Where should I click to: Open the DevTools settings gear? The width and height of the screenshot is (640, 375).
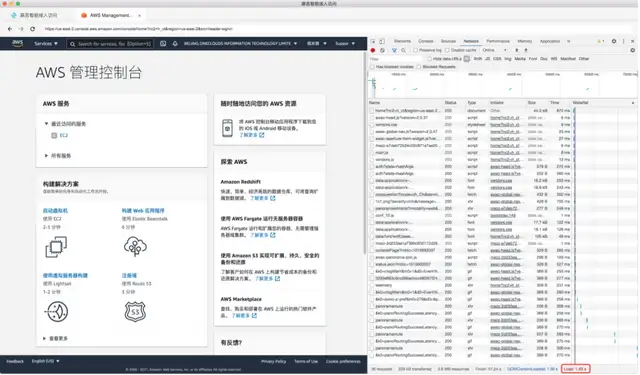pyautogui.click(x=614, y=41)
